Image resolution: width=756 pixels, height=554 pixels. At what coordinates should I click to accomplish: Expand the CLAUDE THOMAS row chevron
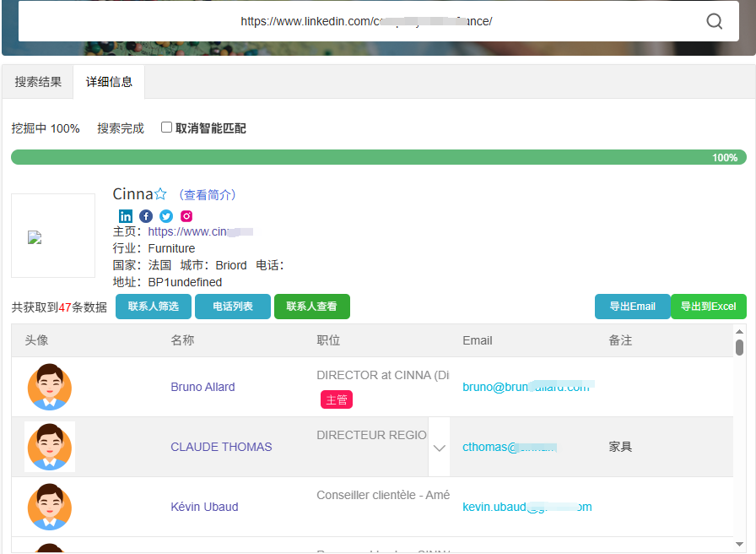(x=439, y=448)
